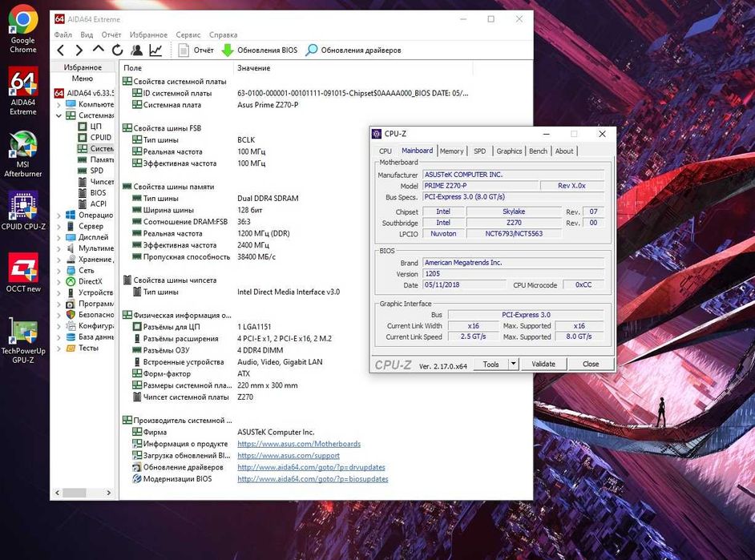
Task: Open the Справка menu
Action: click(223, 34)
